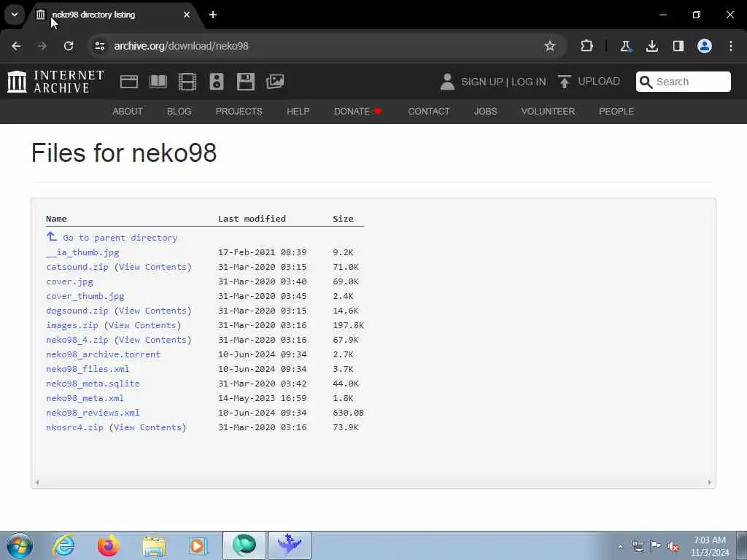The width and height of the screenshot is (747, 560).
Task: Download neko98_archive.torrent file
Action: (104, 354)
